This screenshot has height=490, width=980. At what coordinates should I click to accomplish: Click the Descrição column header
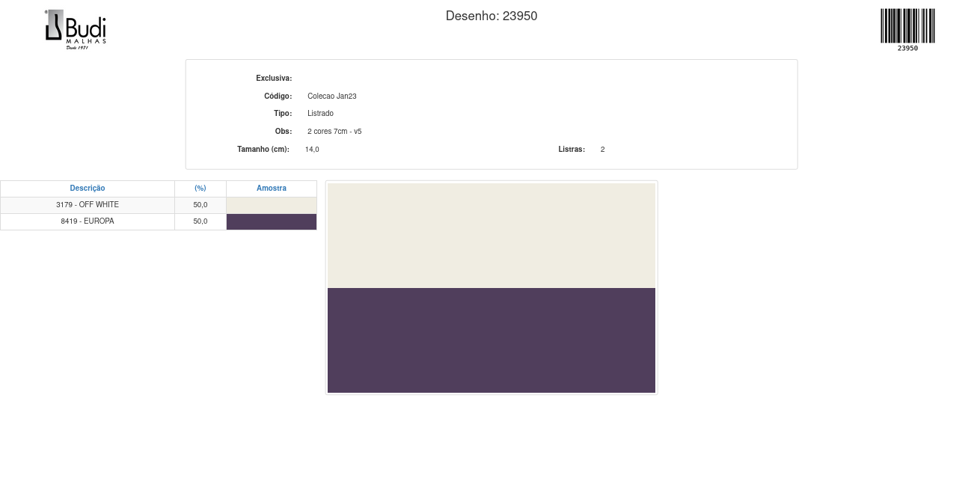[x=88, y=189]
